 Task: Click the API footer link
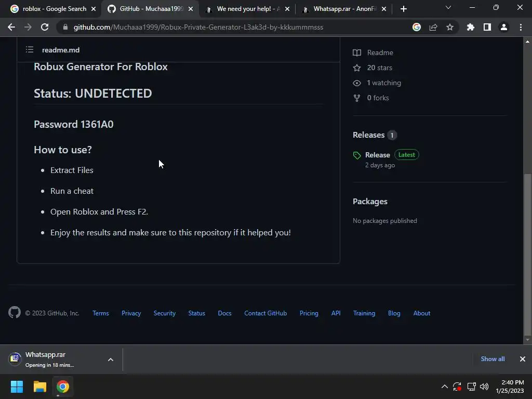click(336, 313)
